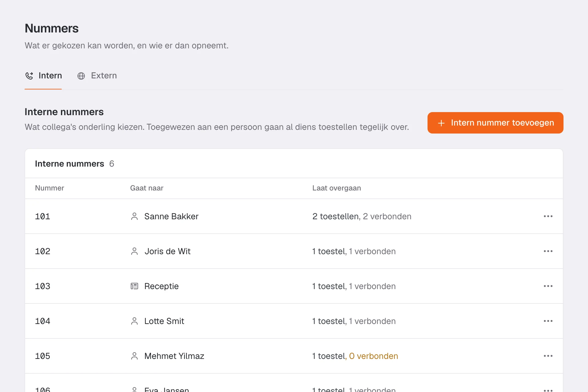Click the Gaat naar column header
Screen dimensions: 588x392
tap(147, 188)
